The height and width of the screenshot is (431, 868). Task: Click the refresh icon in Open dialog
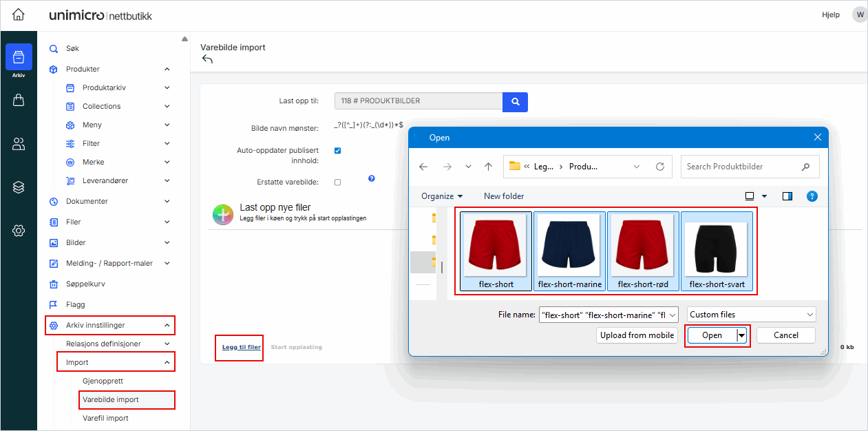pos(659,167)
